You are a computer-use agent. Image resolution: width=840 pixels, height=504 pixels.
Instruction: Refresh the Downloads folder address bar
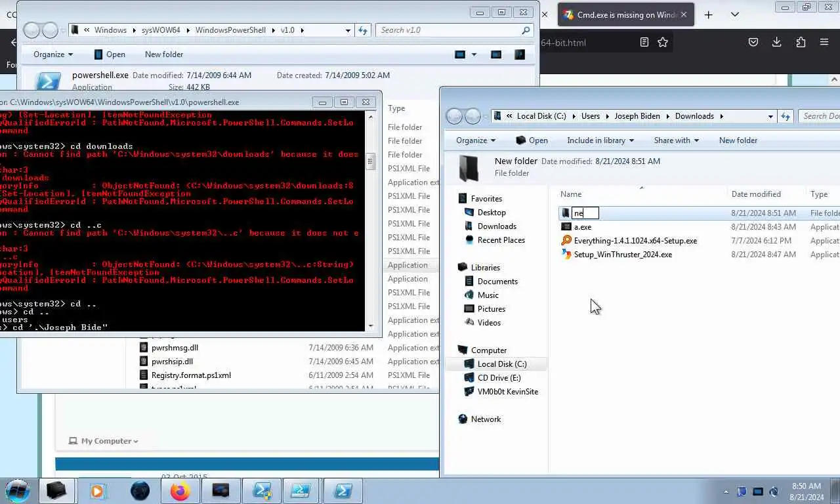[x=786, y=116]
